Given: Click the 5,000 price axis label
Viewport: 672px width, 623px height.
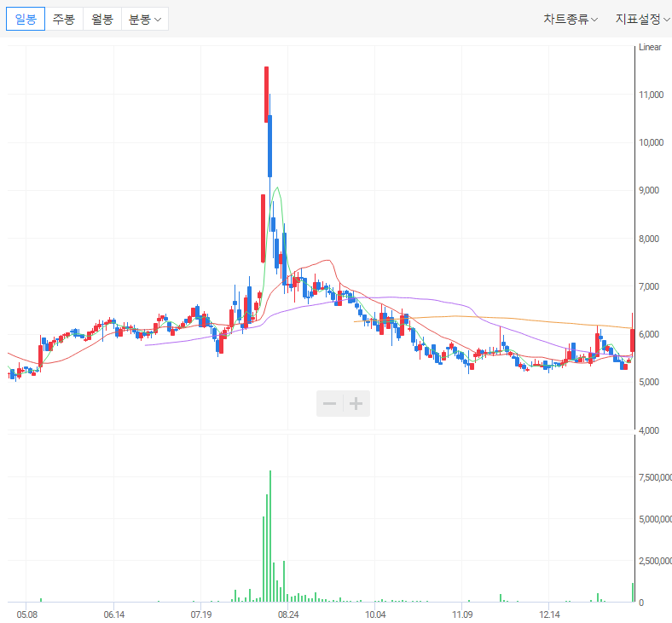Looking at the screenshot, I should [649, 382].
